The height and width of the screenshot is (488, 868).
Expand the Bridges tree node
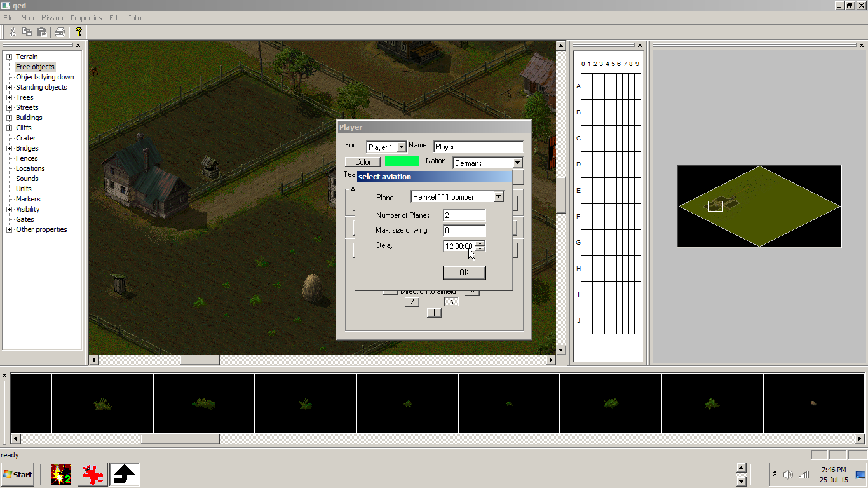(x=10, y=148)
